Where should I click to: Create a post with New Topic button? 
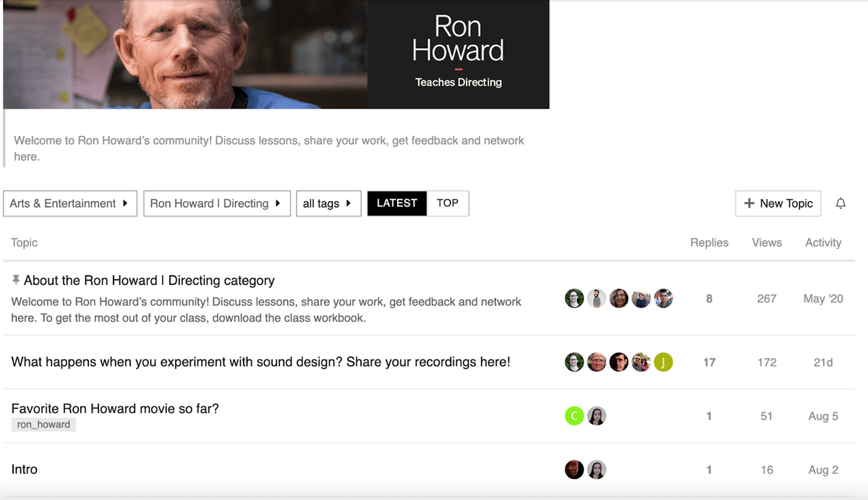click(x=778, y=203)
